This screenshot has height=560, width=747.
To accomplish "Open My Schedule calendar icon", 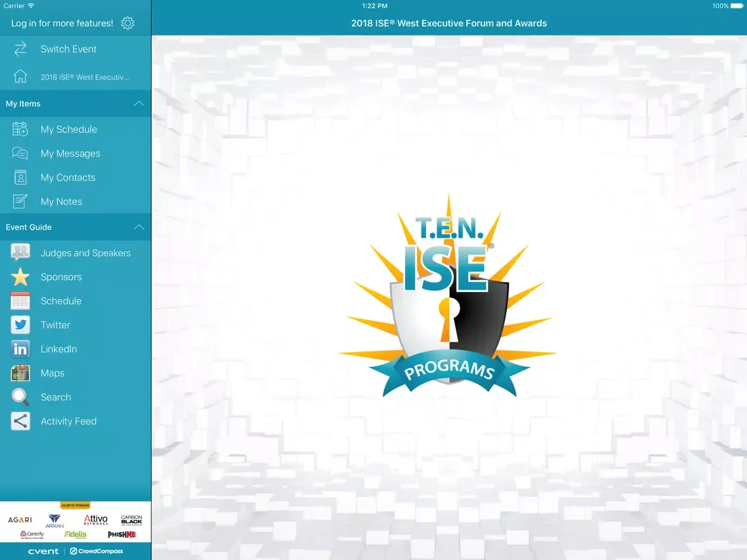I will (20, 129).
